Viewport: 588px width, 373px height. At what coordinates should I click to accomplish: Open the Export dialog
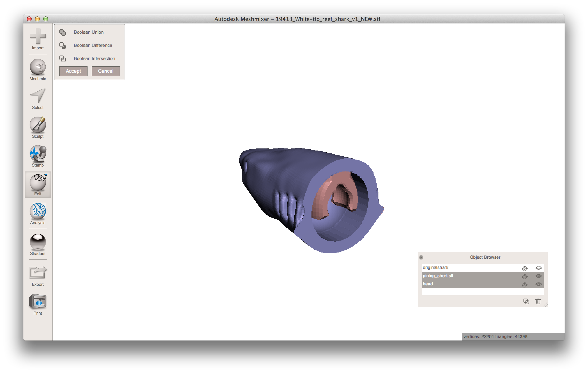38,276
